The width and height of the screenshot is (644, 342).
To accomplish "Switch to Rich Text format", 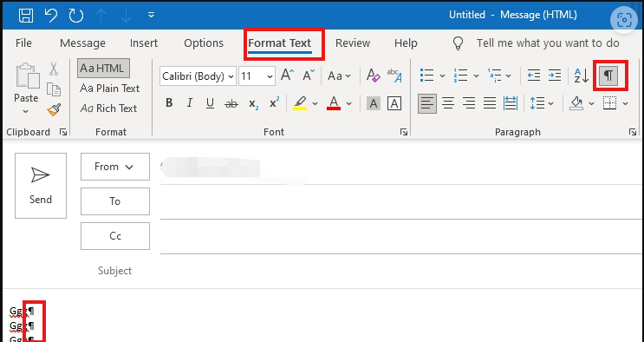I will [108, 109].
